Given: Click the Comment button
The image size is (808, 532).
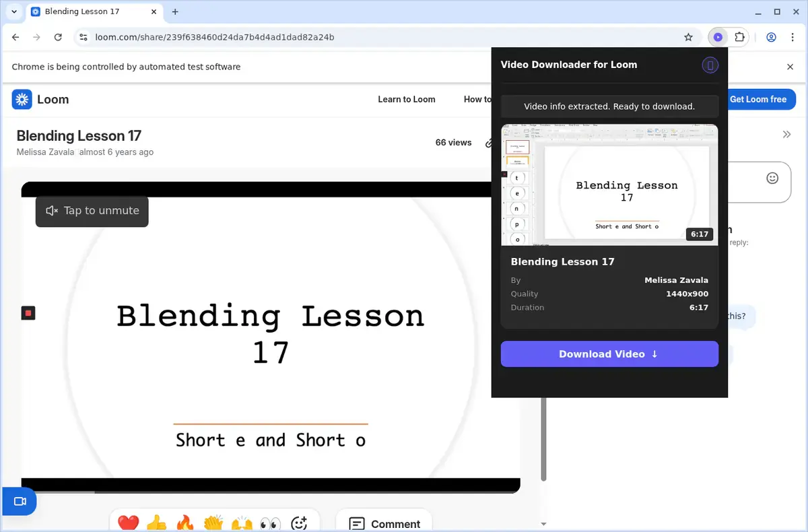Looking at the screenshot, I should point(384,523).
